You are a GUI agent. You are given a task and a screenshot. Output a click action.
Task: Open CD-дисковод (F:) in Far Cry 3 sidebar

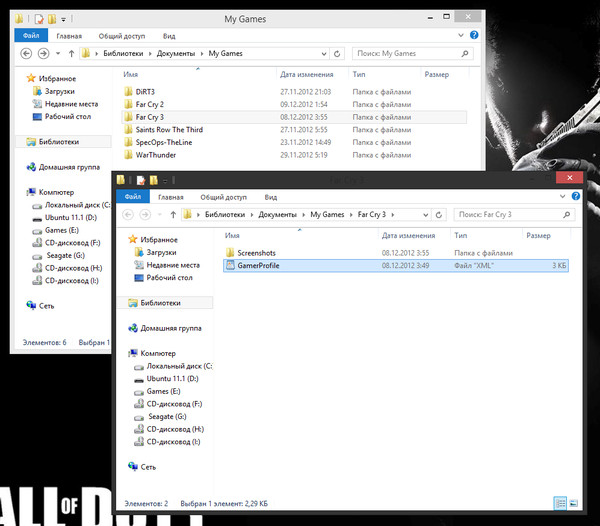(x=168, y=404)
